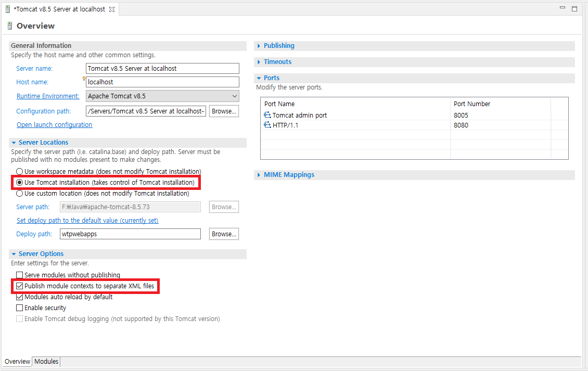Image resolution: width=588 pixels, height=371 pixels.
Task: Close the Tomcat v8.5 Server editor tab
Action: pos(112,9)
